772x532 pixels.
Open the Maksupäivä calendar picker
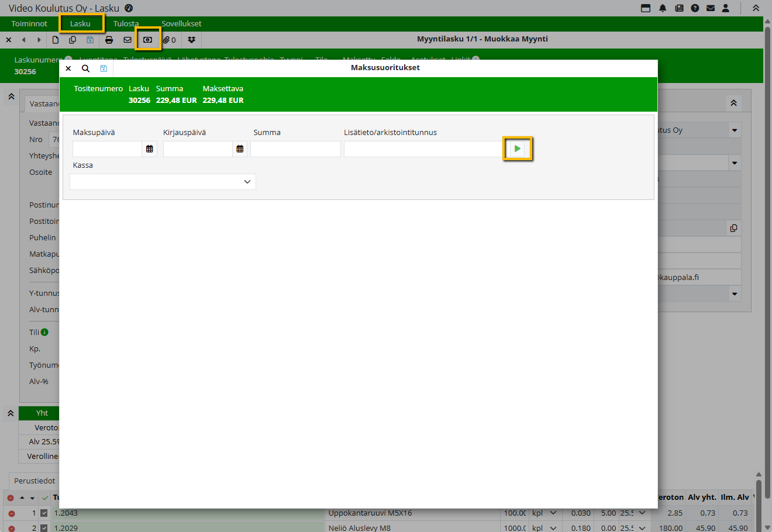click(150, 149)
